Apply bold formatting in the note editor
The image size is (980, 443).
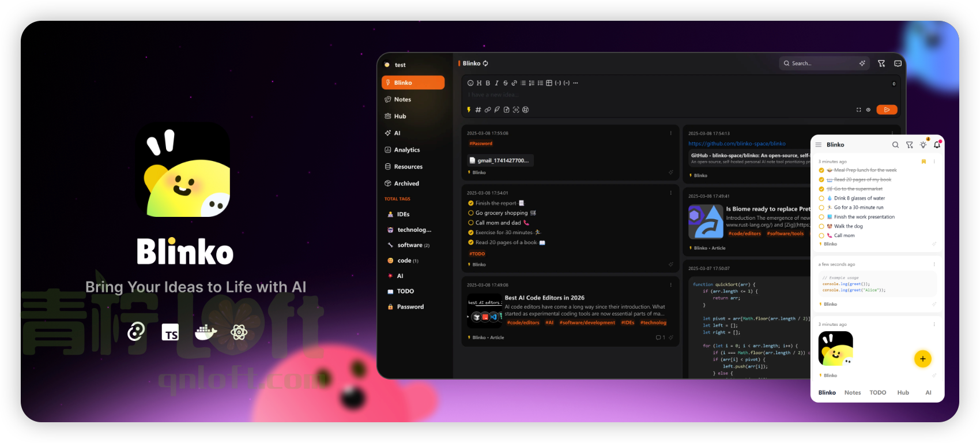point(488,83)
